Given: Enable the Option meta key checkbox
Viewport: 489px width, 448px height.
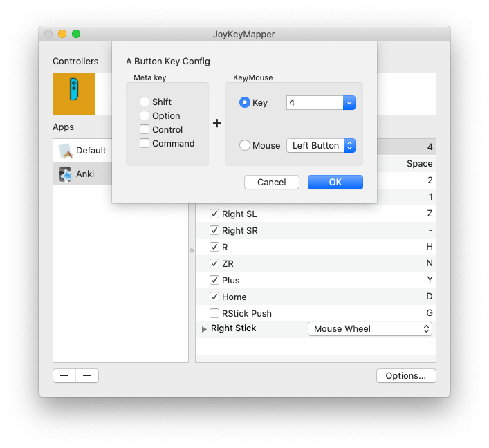Looking at the screenshot, I should coord(145,115).
